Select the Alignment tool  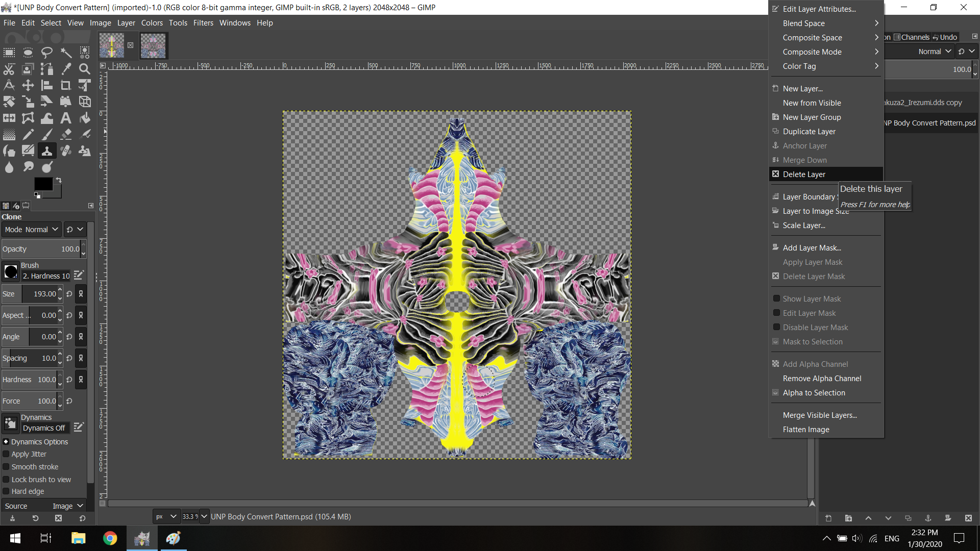tap(47, 85)
